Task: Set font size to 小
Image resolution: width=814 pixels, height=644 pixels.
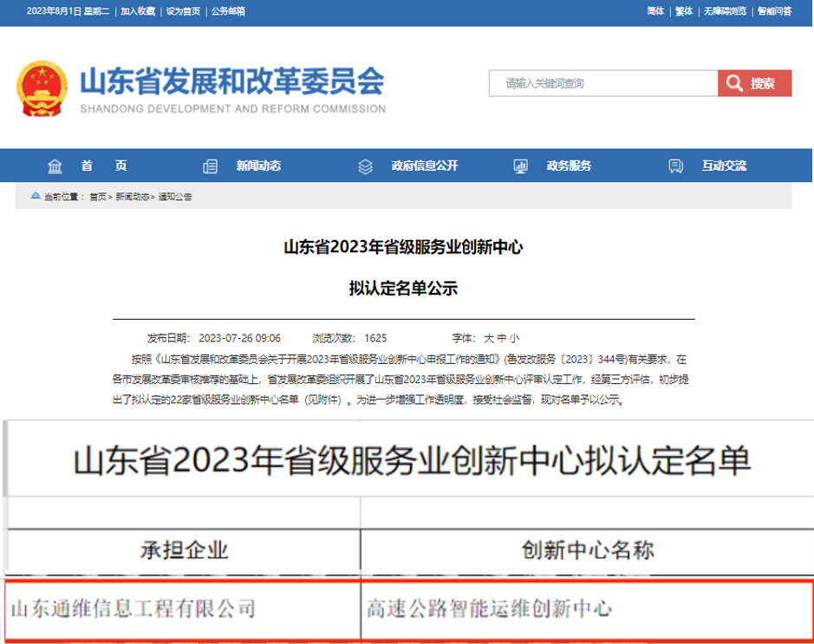Action: [514, 338]
